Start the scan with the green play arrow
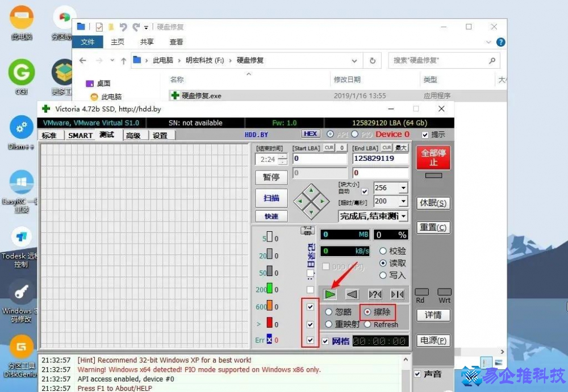568x392 pixels. coord(330,294)
